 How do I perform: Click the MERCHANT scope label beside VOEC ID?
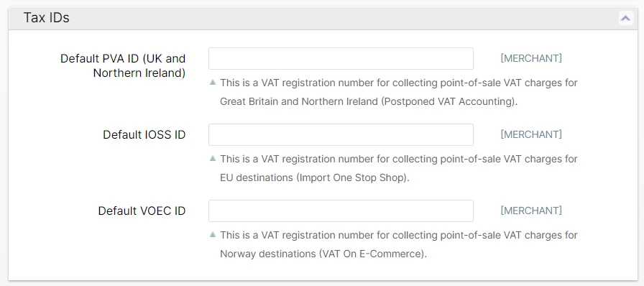click(531, 211)
